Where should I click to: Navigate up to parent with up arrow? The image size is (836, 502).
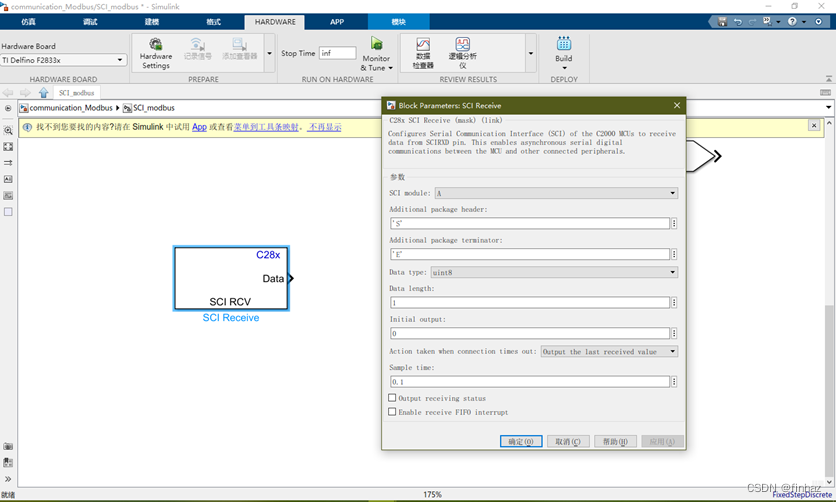43,92
